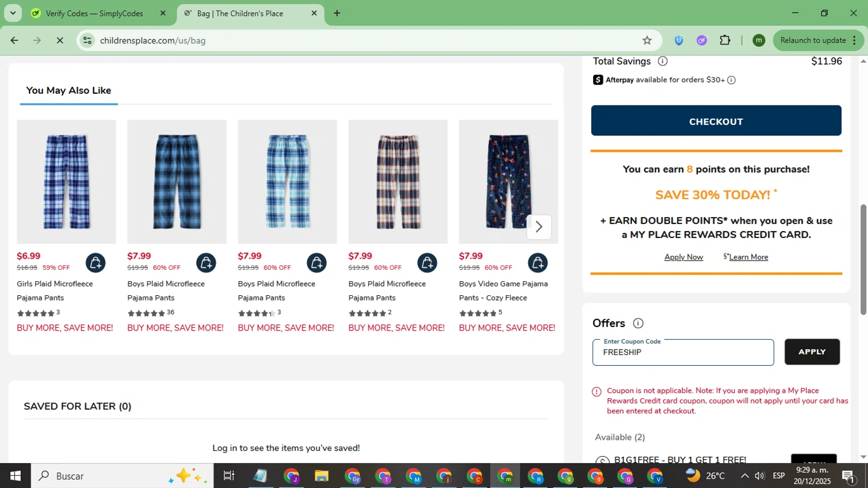The image size is (868, 488).
Task: Add 2-review Boys Plaid Microfleece Pants to bag
Action: pos(427,263)
